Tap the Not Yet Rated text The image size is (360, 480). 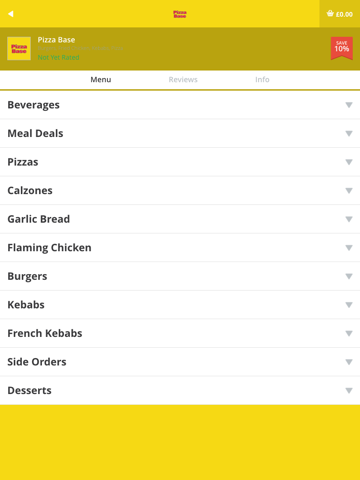click(x=58, y=57)
